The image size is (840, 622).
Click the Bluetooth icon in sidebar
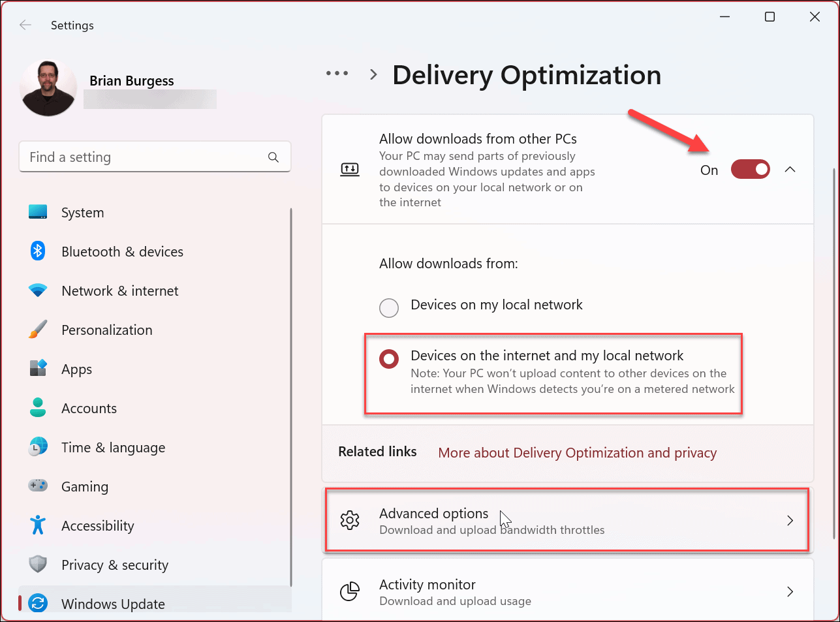[x=38, y=251]
